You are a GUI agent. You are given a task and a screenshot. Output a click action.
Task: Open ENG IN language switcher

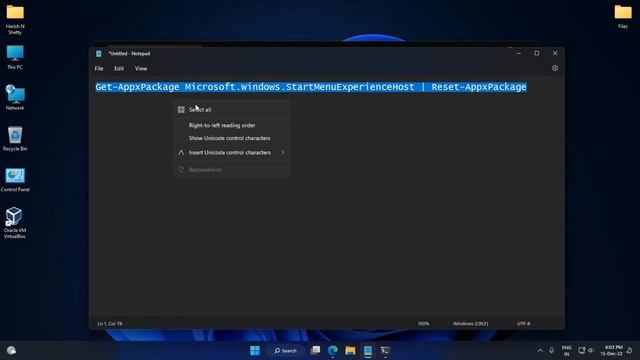click(567, 351)
